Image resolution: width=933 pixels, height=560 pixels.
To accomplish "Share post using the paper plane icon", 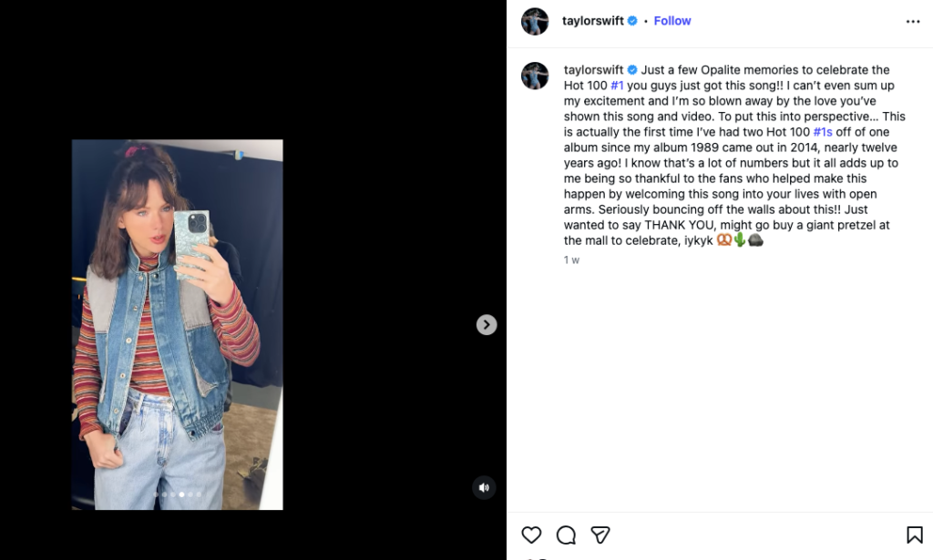I will pos(600,535).
